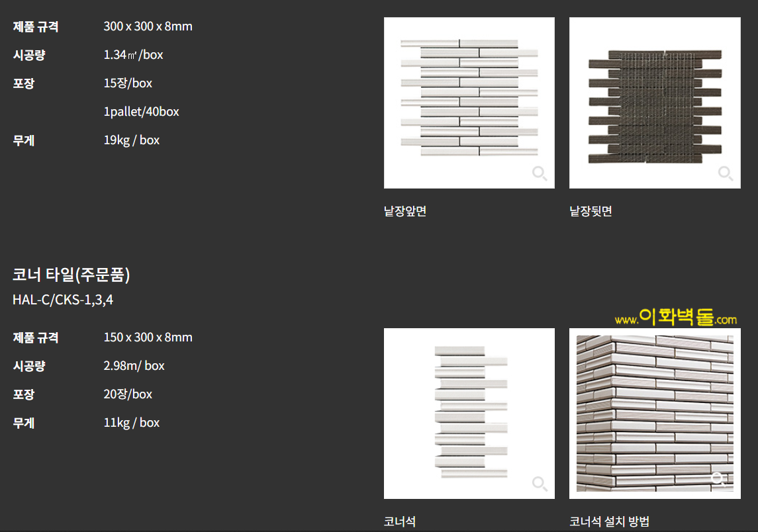The image size is (758, 532).
Task: Click the 코너석 caption under the image
Action: point(400,521)
